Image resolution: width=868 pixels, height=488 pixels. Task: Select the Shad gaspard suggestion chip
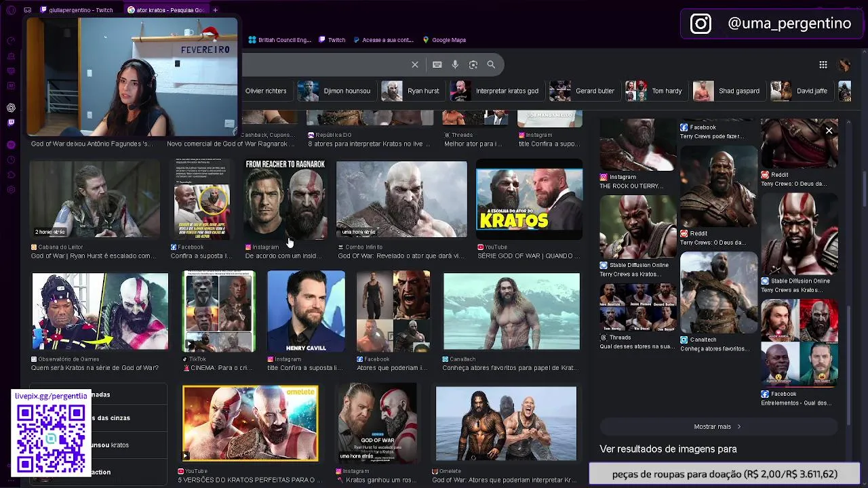[728, 91]
